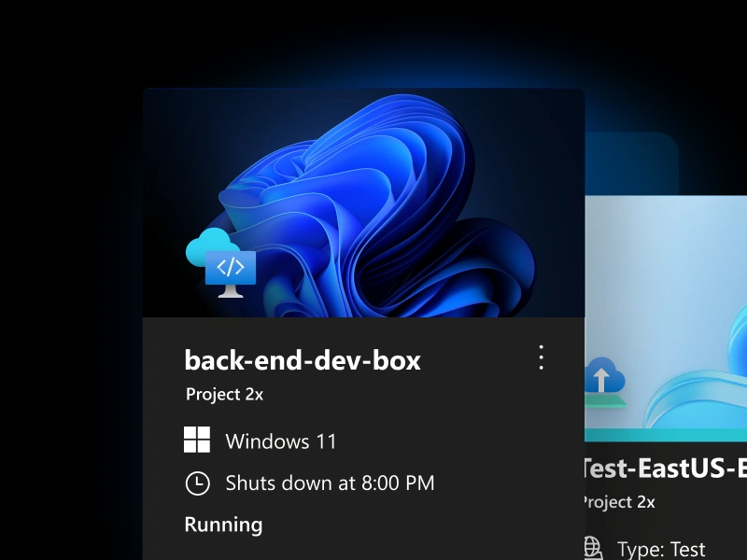Image resolution: width=747 pixels, height=560 pixels.
Task: Click the Windows 11 label
Action: tap(281, 441)
